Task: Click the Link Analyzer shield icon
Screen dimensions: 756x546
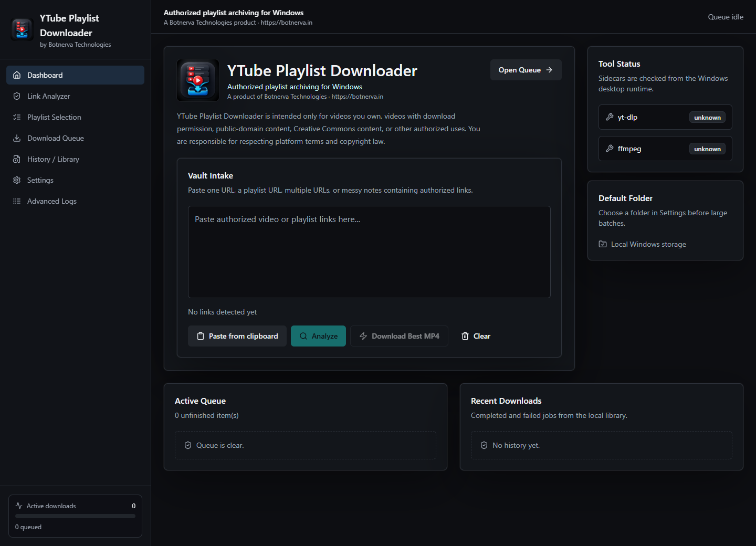Action: (17, 96)
